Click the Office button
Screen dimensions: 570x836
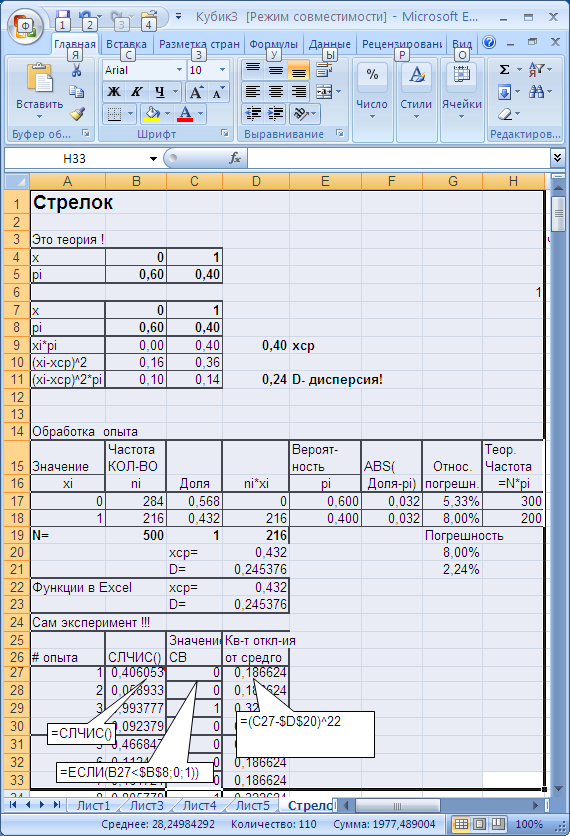[x=26, y=26]
